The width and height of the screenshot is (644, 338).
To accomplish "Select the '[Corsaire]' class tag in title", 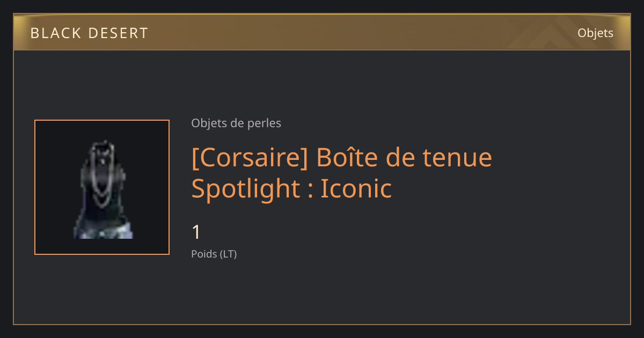I will [x=250, y=157].
